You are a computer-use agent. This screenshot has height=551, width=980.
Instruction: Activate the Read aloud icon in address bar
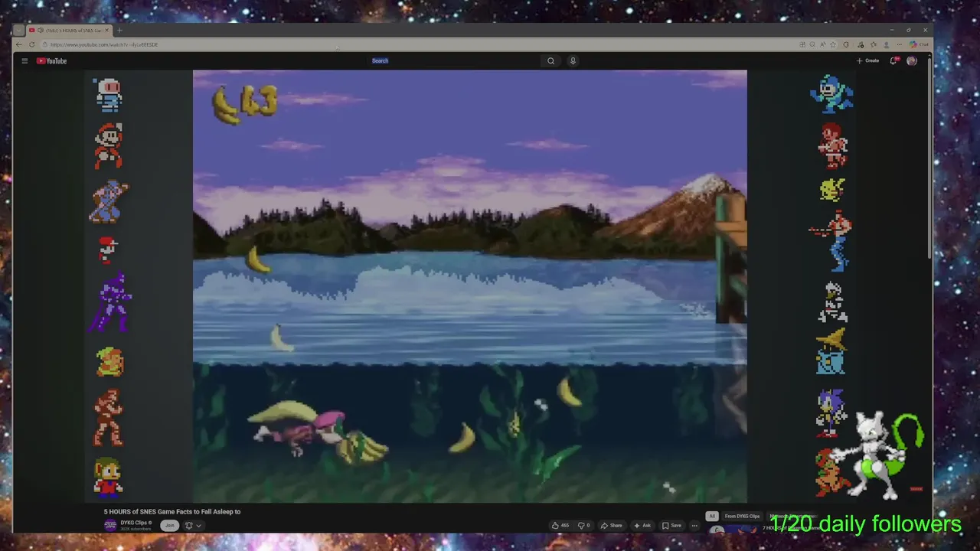[x=823, y=44]
